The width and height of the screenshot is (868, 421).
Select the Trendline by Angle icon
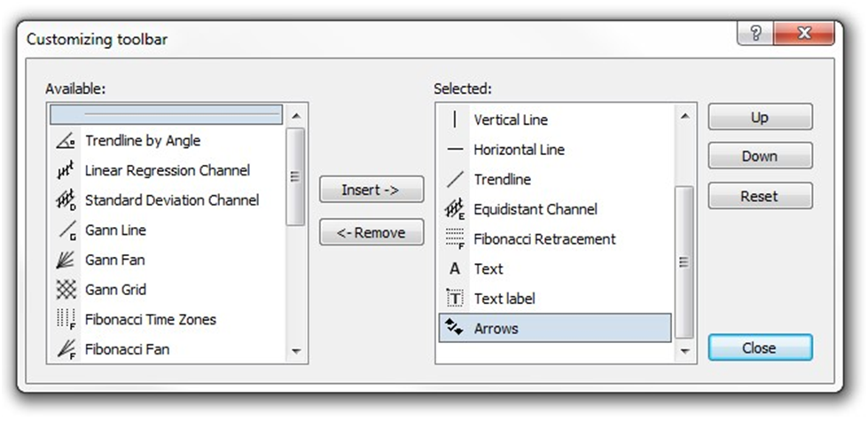pyautogui.click(x=65, y=141)
